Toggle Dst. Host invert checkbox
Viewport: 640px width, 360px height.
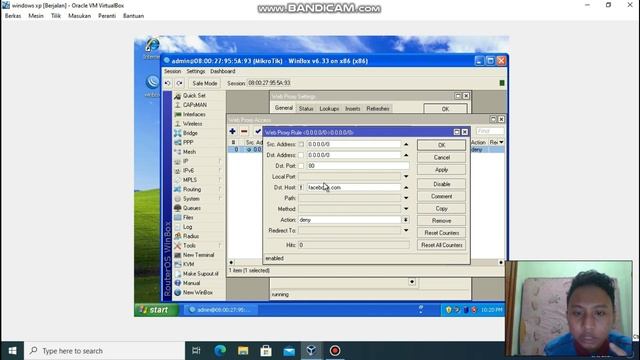[x=301, y=188]
